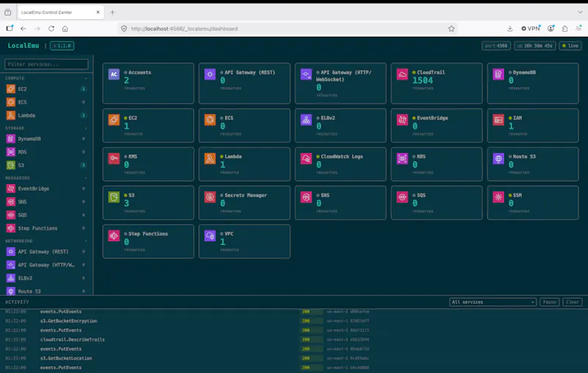Click the s3.GetBucketLocation activity row
Viewport: 588px width, 373px height.
[x=294, y=358]
